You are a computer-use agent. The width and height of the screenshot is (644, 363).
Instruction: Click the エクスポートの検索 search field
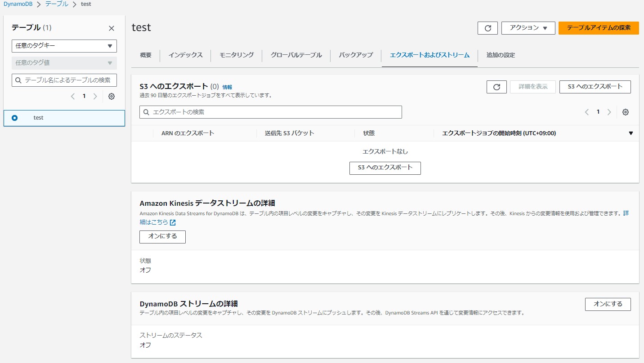(270, 112)
